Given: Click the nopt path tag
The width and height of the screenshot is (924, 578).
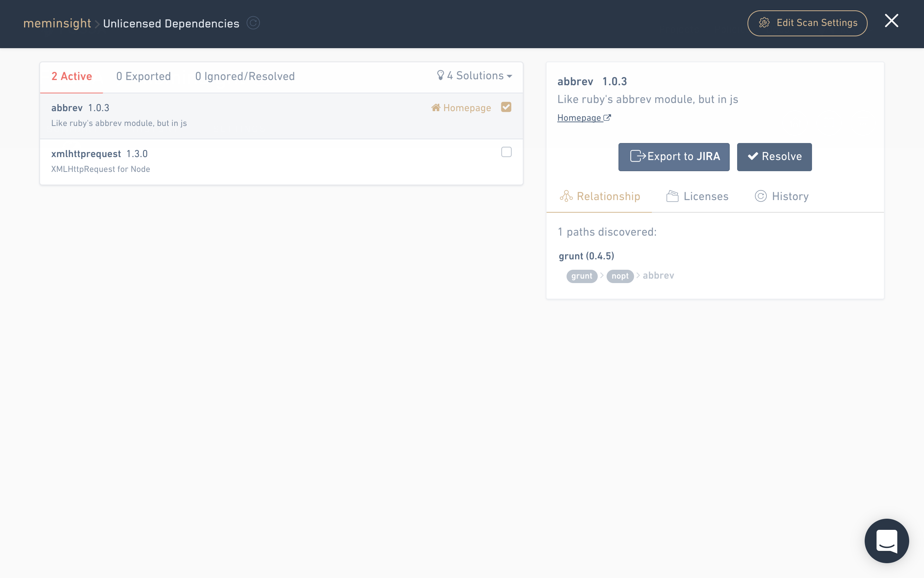Looking at the screenshot, I should coord(620,276).
